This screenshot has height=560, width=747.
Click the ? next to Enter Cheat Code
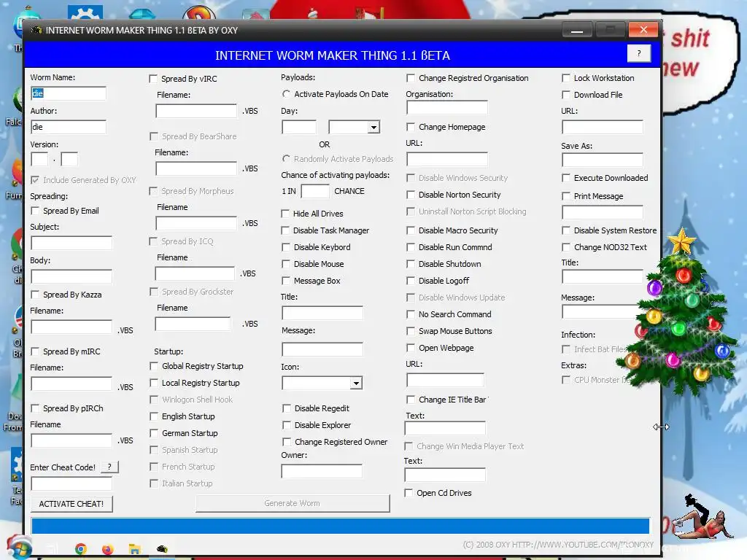(109, 467)
